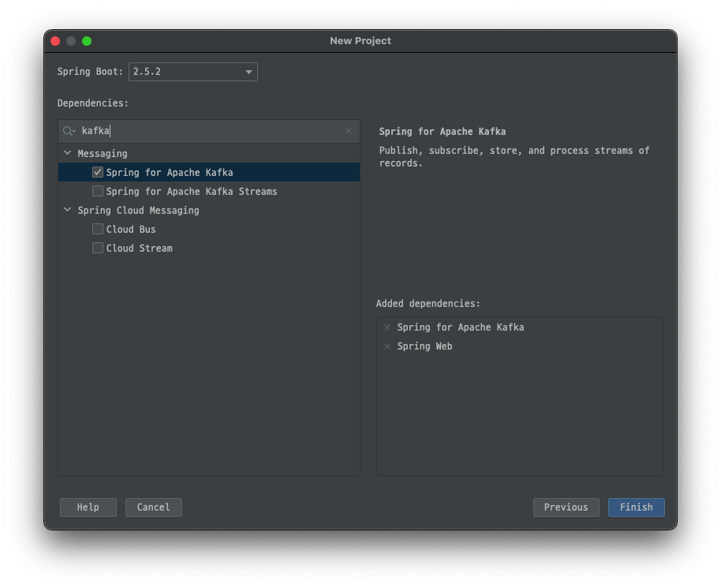721x588 pixels.
Task: Click Spring Web in added dependencies list
Action: (424, 346)
